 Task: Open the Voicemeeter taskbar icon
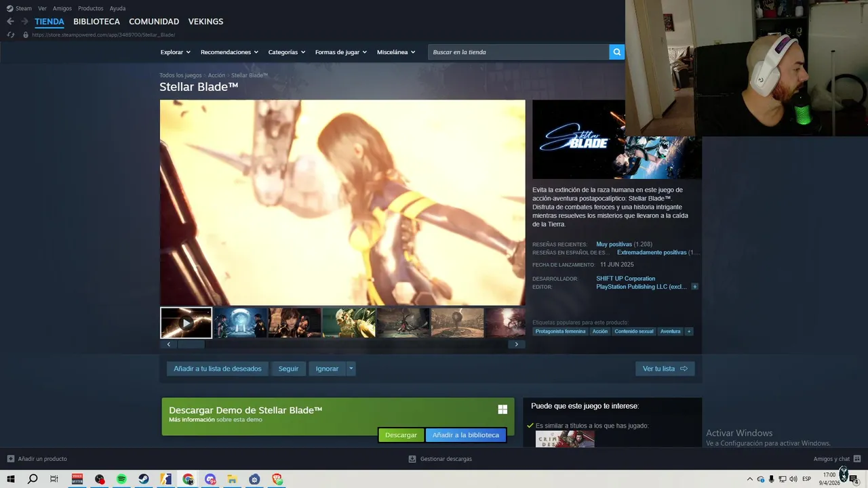click(77, 479)
